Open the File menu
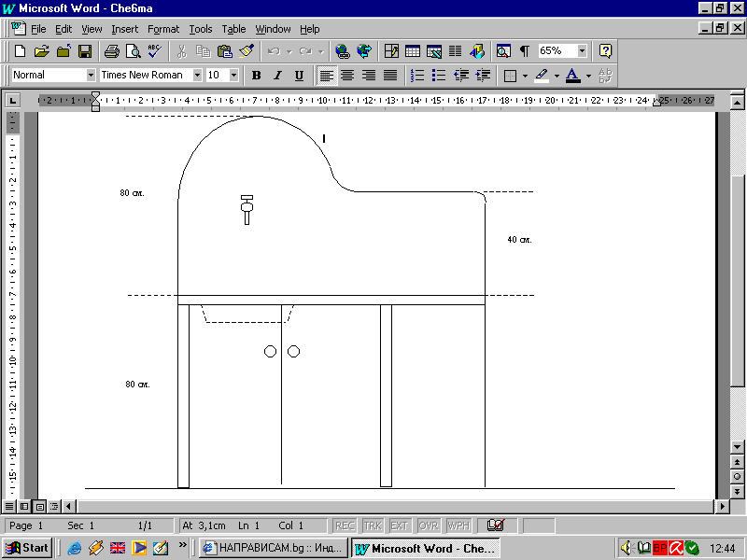This screenshot has height=560, width=747. point(38,29)
